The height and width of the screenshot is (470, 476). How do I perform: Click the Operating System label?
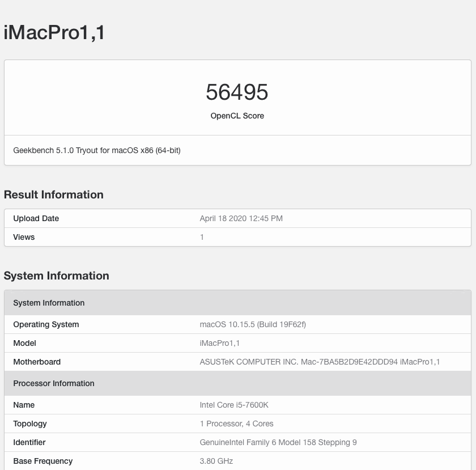click(x=46, y=324)
